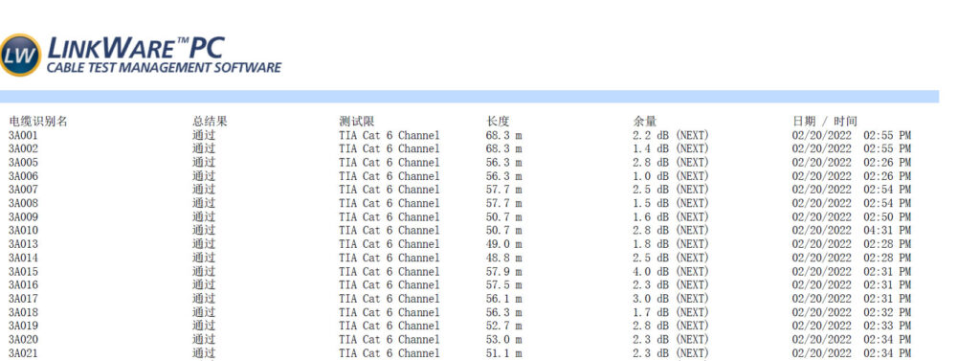Click length 52.7 m for 3A019
The height and width of the screenshot is (361, 980).
[504, 326]
